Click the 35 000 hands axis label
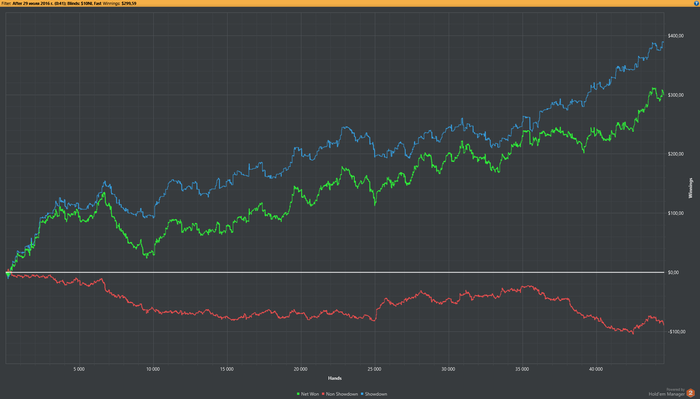Screen dimensions: 700x399 (522, 369)
